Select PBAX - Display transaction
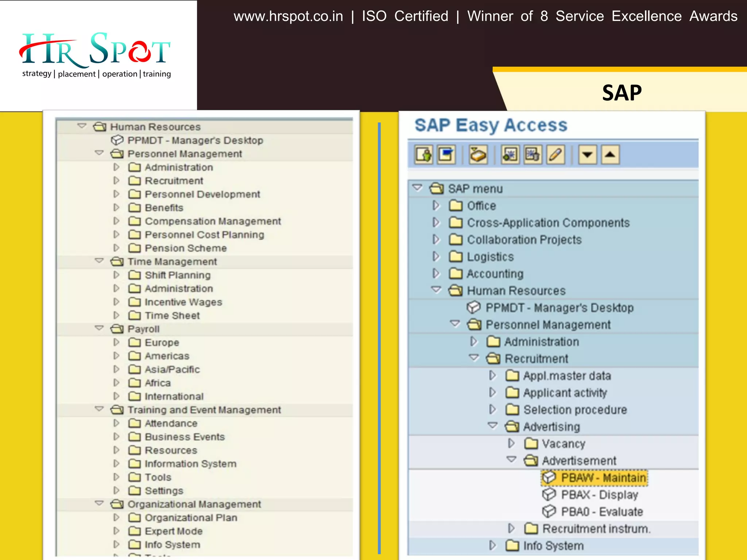This screenshot has width=747, height=560. [590, 495]
